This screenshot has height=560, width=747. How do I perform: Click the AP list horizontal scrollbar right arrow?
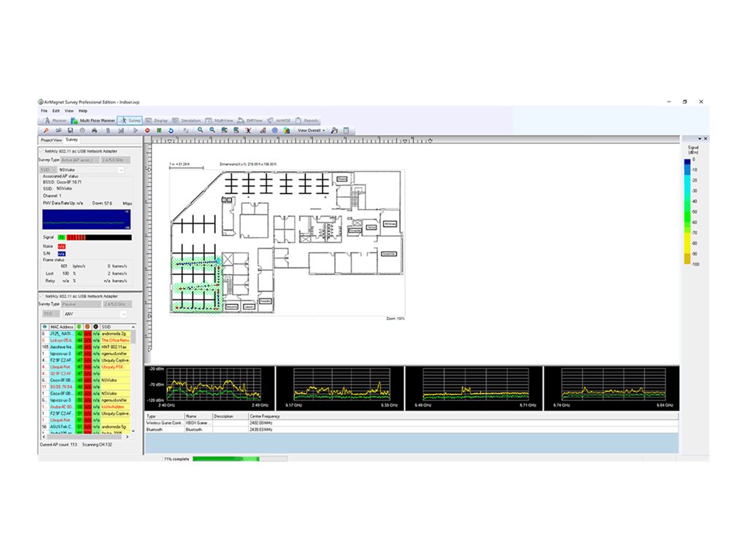click(x=127, y=437)
